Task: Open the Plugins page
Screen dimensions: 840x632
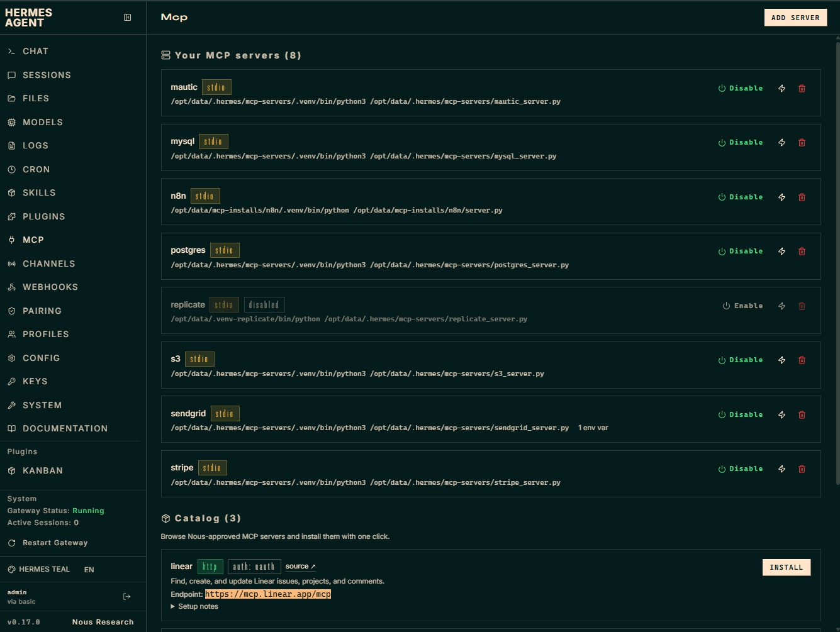Action: 73,216
